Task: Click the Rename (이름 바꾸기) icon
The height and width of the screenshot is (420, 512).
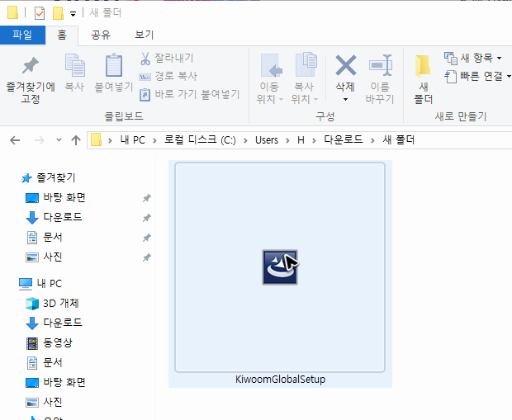Action: tap(381, 65)
